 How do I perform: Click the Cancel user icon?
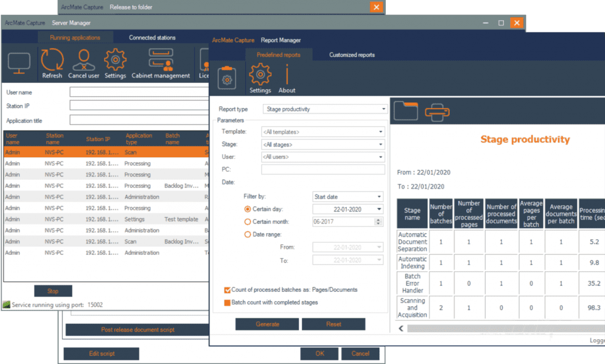coord(83,61)
